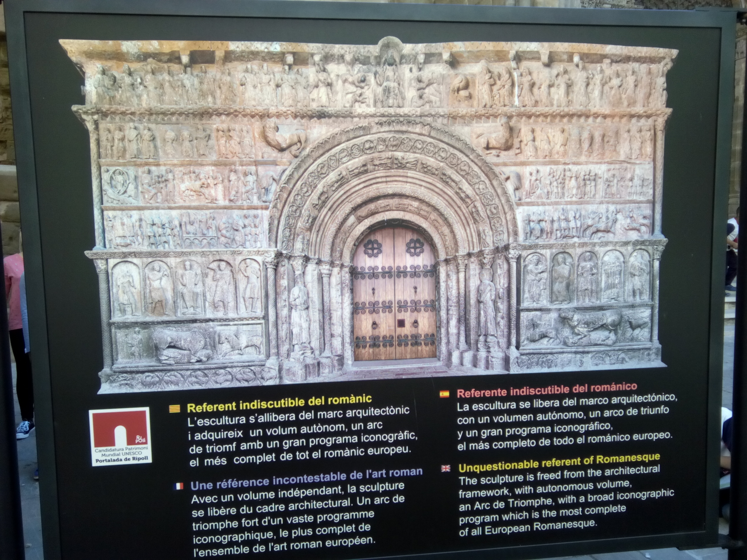Viewport: 747px width, 560px height.
Task: Click heading 'Referente indiscutible del románico'
Action: [547, 391]
